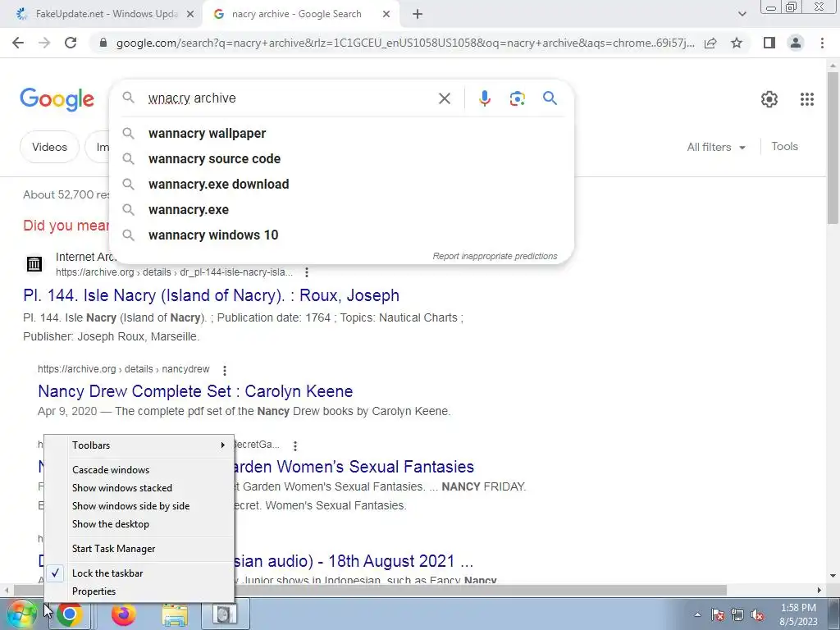This screenshot has width=840, height=630.
Task: Click the Action Center flag tray icon
Action: point(718,615)
